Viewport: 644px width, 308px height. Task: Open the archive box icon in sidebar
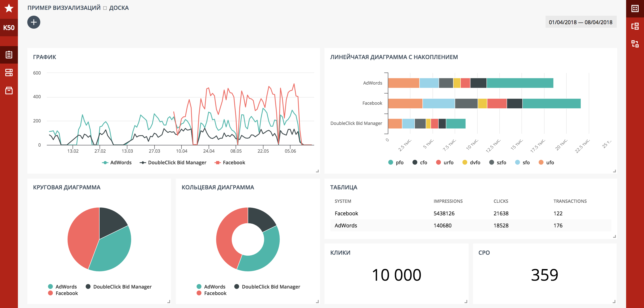pyautogui.click(x=9, y=90)
